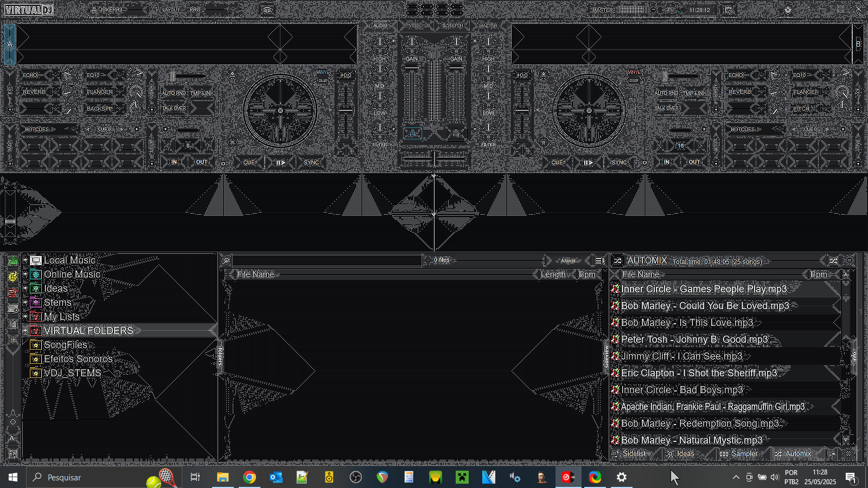Open the Minecraft creeper icon in taskbar

coord(462,477)
